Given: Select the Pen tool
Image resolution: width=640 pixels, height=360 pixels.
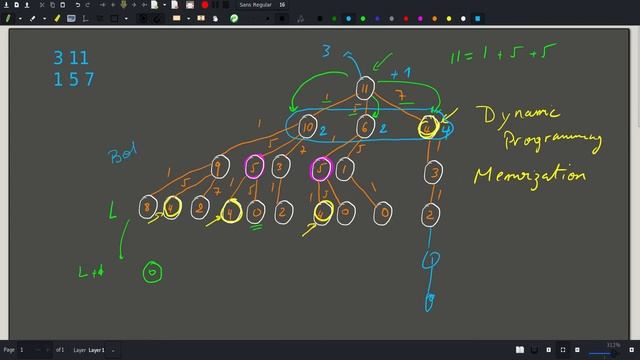Looking at the screenshot, I should click(8, 18).
